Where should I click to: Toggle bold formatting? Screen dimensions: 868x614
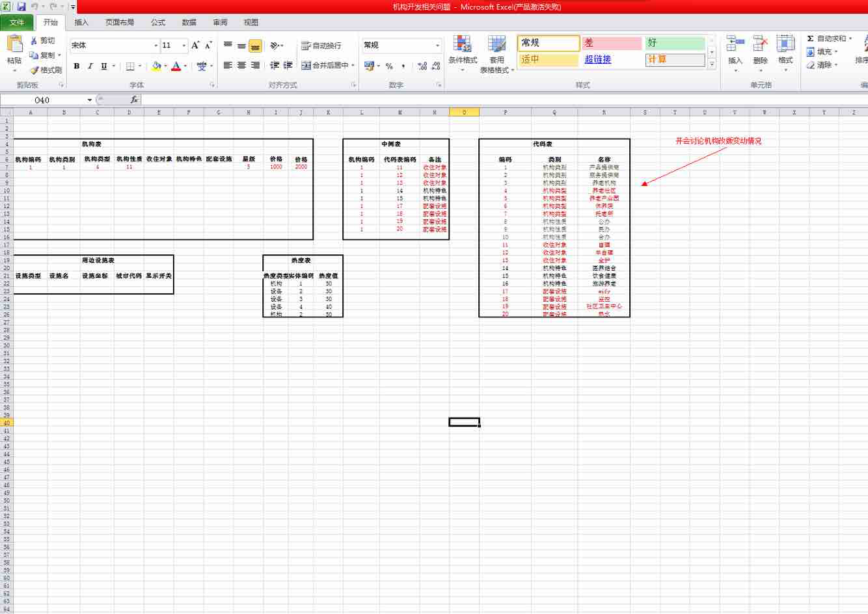click(77, 66)
